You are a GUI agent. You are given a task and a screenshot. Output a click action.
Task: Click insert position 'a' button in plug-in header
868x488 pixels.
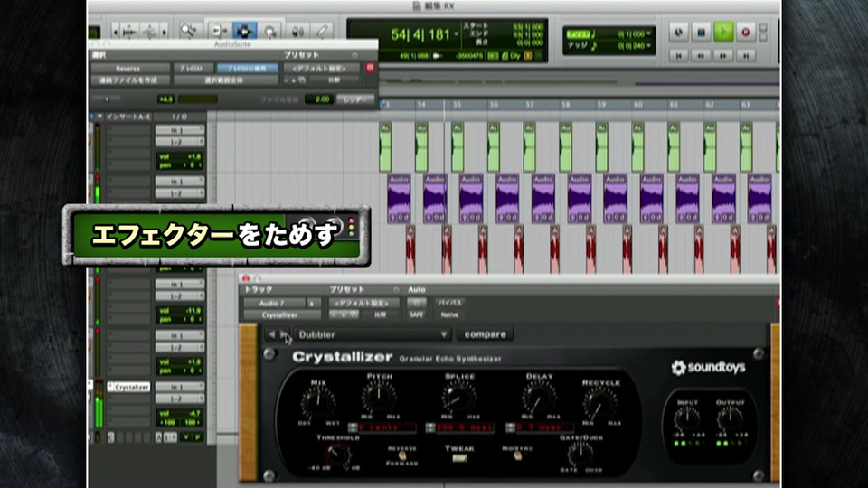point(313,304)
